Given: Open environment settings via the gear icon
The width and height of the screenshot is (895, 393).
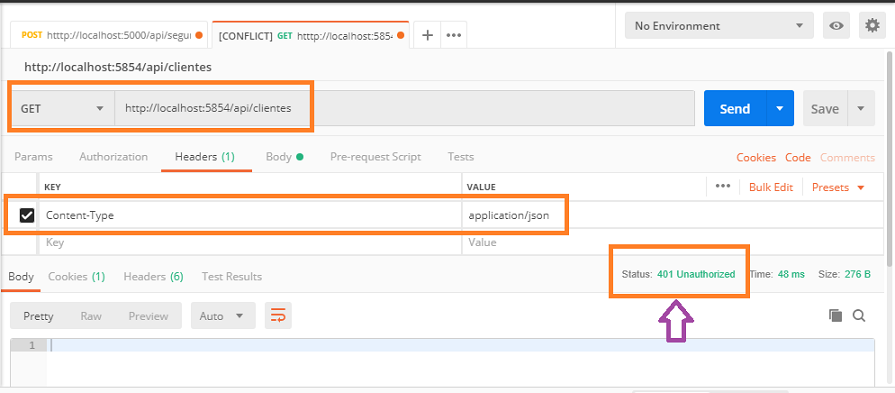Looking at the screenshot, I should (872, 26).
